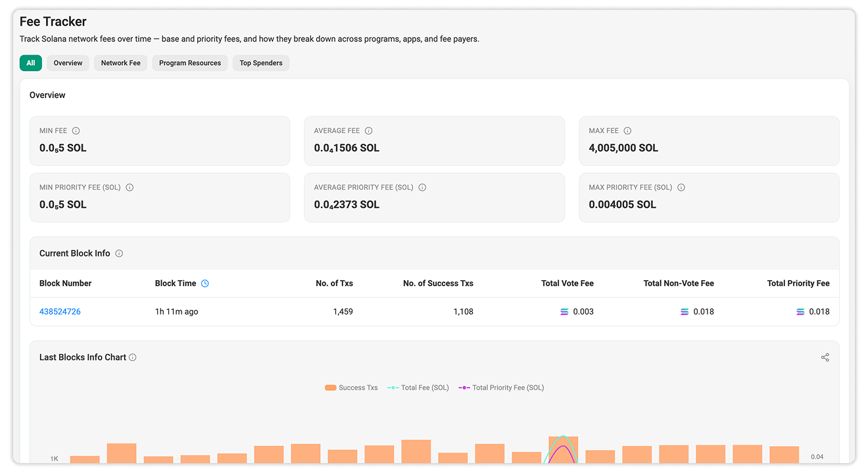868x473 pixels.
Task: Toggle the Block Time clock format icon
Action: tap(205, 284)
